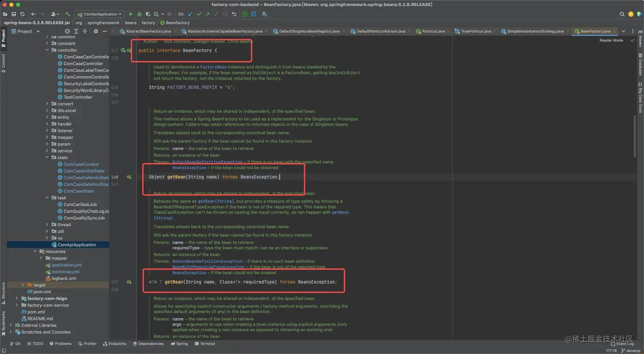Git push green arrow icon
This screenshot has height=354, width=644.
(207, 14)
